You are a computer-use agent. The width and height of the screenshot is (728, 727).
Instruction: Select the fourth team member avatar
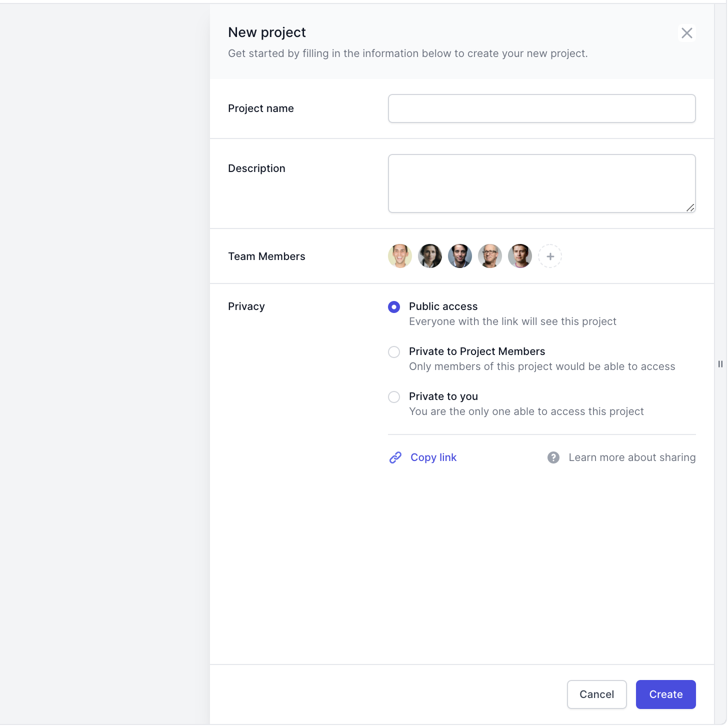click(489, 256)
